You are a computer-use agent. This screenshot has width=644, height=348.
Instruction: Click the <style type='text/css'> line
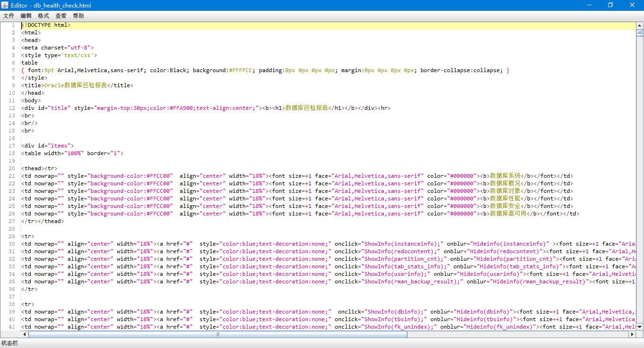pyautogui.click(x=59, y=55)
